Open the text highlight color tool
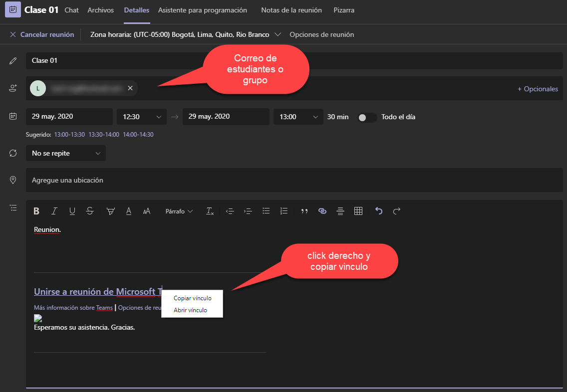Screen dimensions: 567x392 pyautogui.click(x=111, y=211)
